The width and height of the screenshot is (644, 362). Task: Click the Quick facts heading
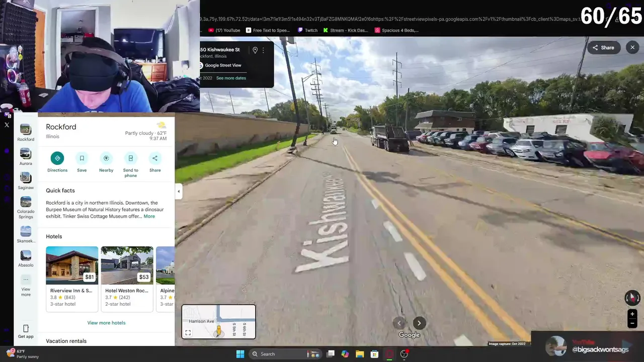[x=60, y=191]
